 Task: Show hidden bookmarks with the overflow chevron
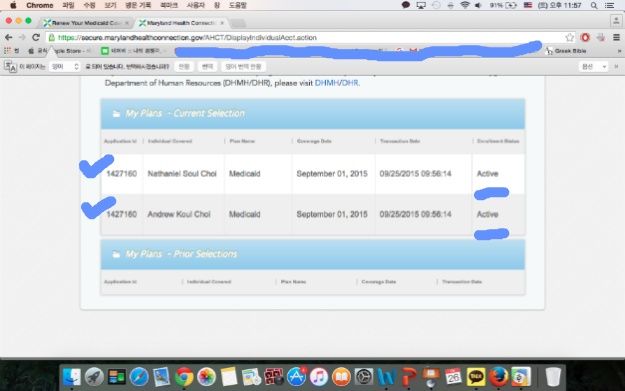pyautogui.click(x=619, y=51)
